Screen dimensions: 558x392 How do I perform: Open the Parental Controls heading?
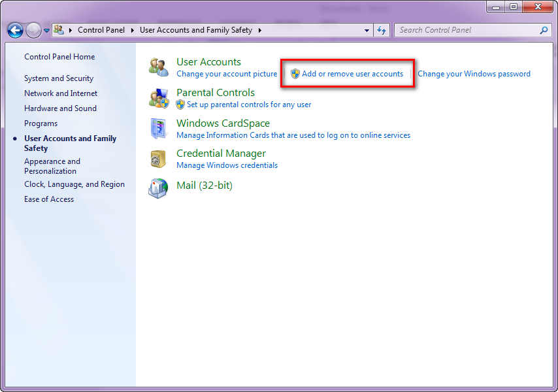click(x=216, y=93)
